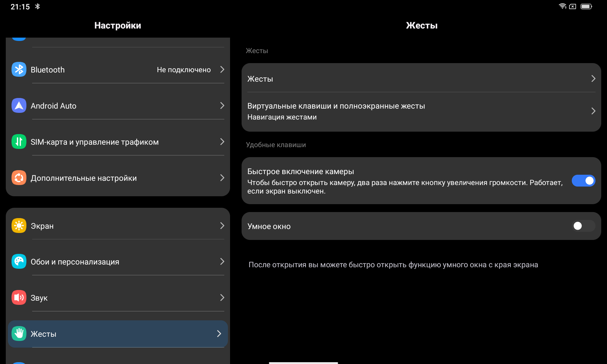Expand the Bluetooth row chevron
607x364 pixels.
click(222, 69)
